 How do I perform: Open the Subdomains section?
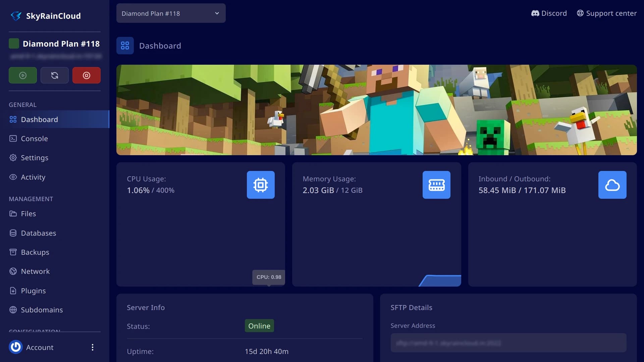point(55,310)
